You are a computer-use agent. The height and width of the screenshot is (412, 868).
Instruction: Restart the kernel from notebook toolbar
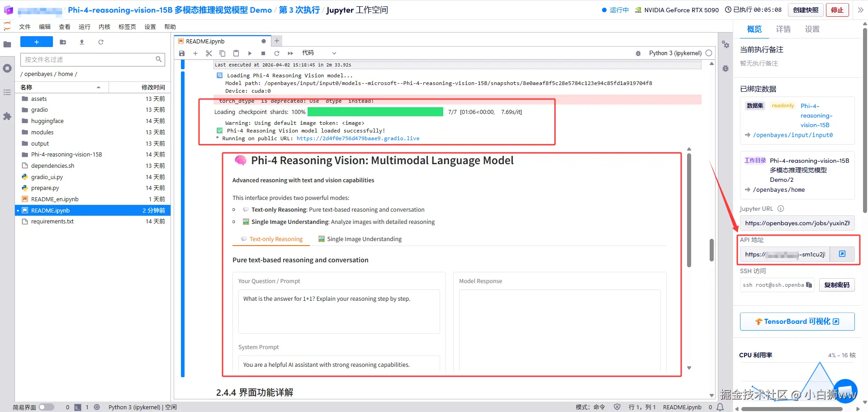277,53
